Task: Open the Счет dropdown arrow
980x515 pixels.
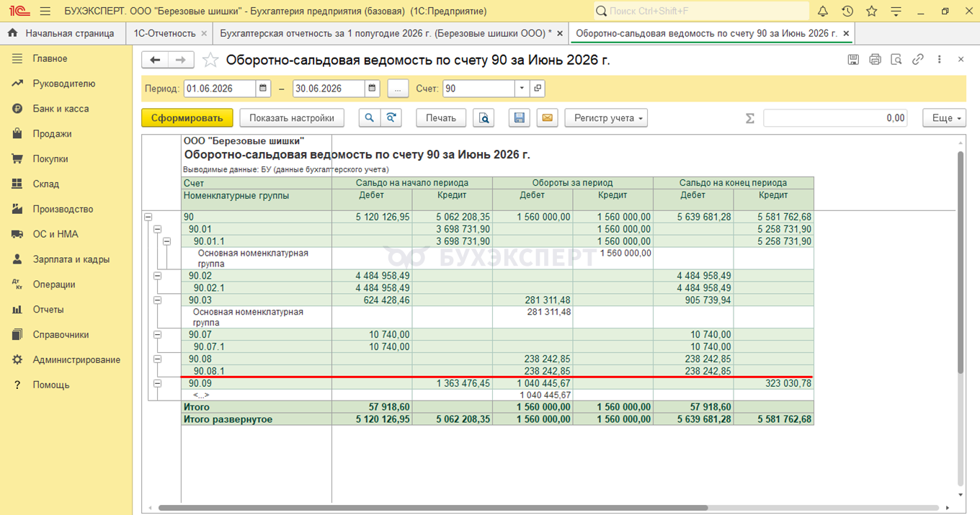Action: pos(522,89)
